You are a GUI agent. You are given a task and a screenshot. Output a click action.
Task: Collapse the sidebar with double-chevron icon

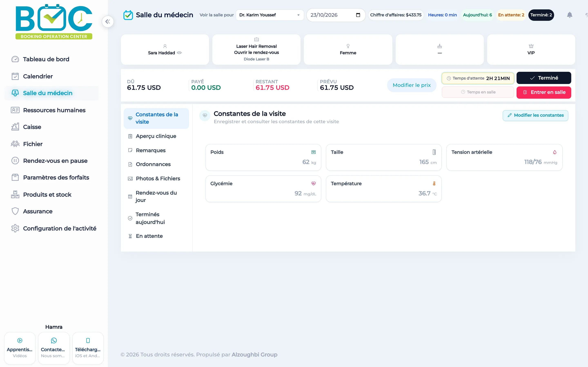point(108,22)
